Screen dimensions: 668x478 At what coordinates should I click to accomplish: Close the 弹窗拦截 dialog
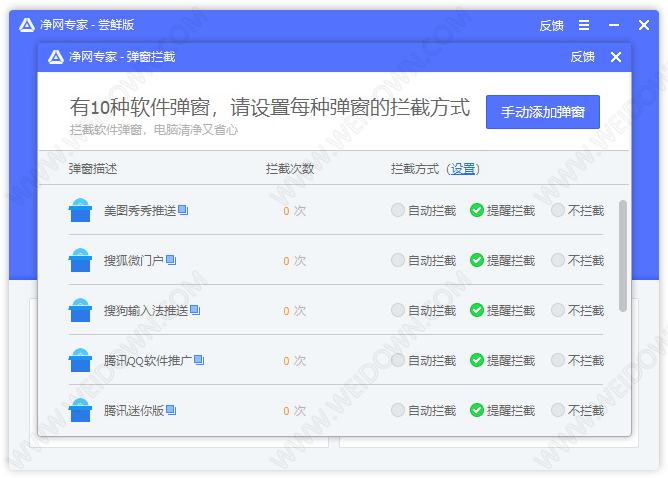click(x=616, y=57)
